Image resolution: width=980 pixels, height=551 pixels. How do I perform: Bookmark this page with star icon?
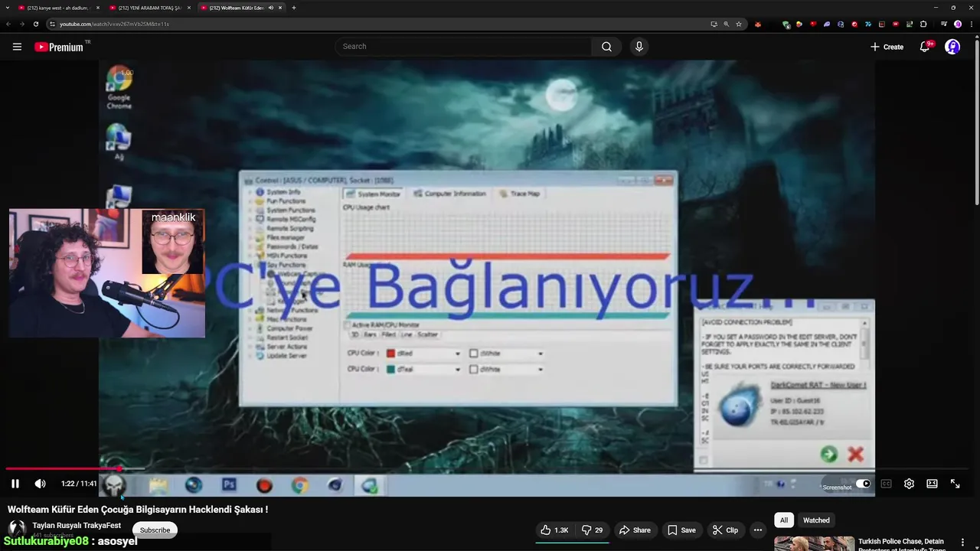(739, 24)
